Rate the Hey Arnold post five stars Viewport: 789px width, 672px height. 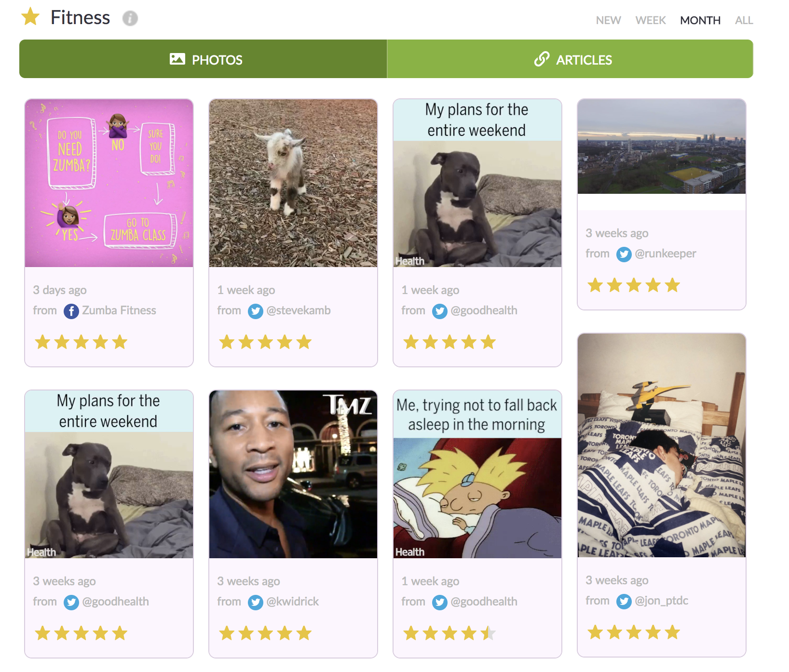(x=489, y=633)
